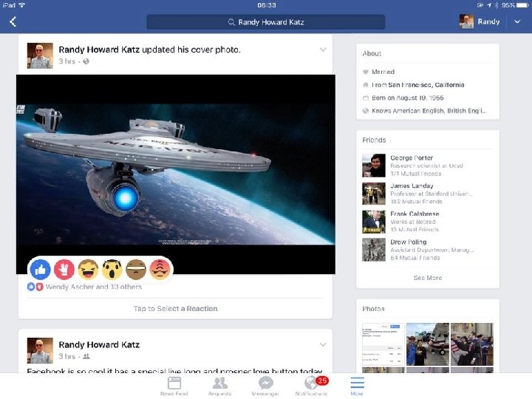Open profile picture on second post
The height and width of the screenshot is (399, 532).
coord(40,350)
